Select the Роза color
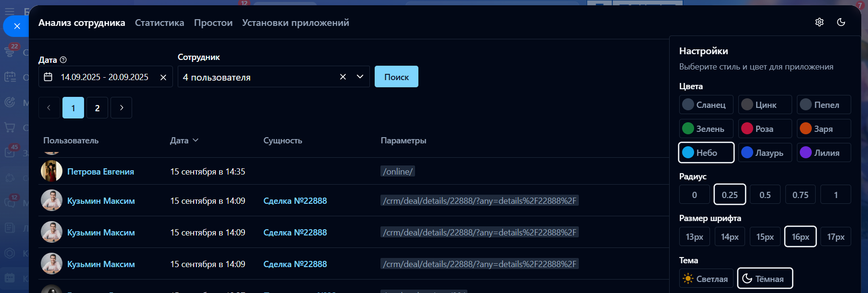This screenshot has height=293, width=868. tap(765, 129)
